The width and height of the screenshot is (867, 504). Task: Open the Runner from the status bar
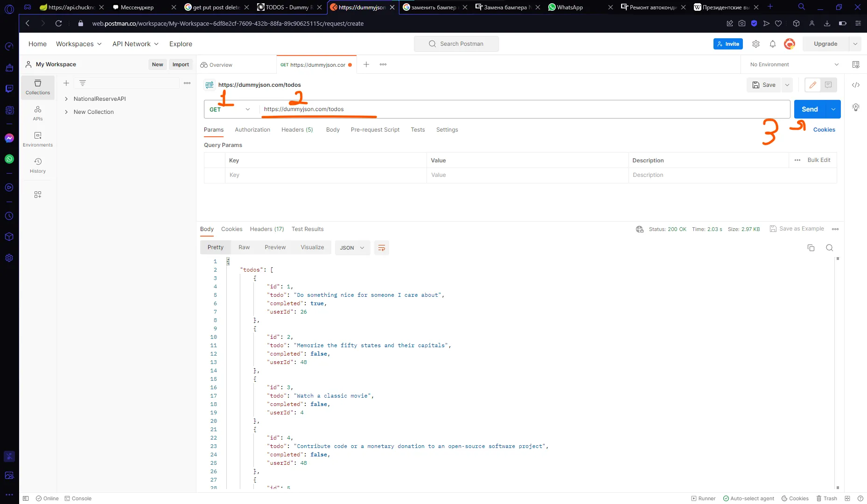click(703, 498)
